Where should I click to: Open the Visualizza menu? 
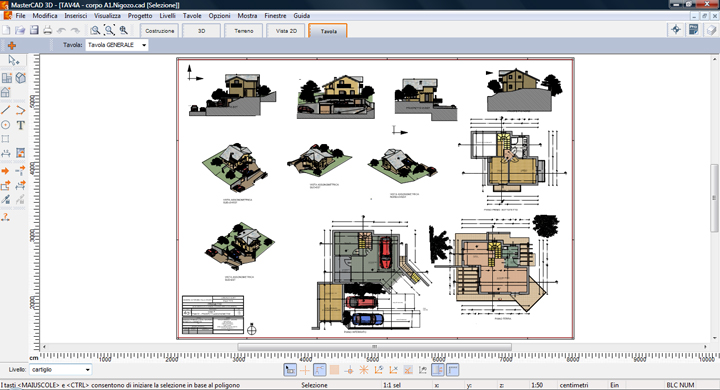(107, 16)
